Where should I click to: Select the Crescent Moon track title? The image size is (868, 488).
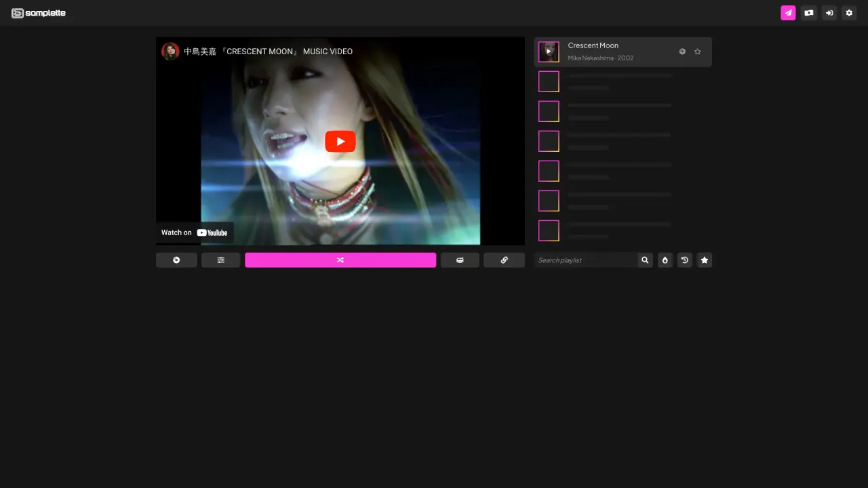(x=593, y=45)
